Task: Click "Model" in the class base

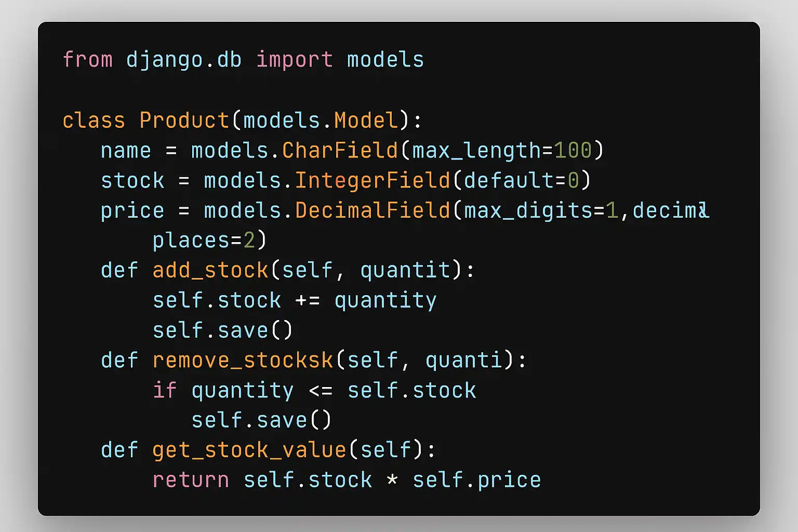Action: click(x=366, y=121)
